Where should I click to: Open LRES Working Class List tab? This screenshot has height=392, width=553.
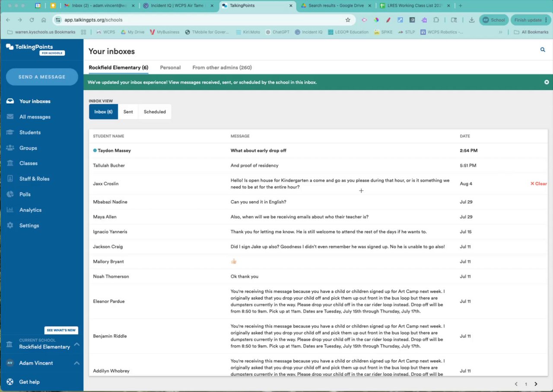(x=415, y=6)
